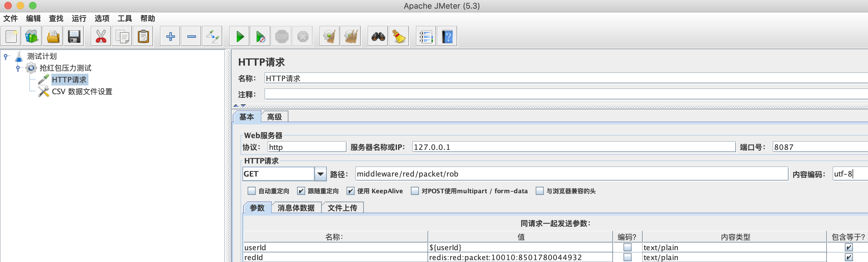Click the Toggle enable/disable arrows icon

(x=212, y=37)
